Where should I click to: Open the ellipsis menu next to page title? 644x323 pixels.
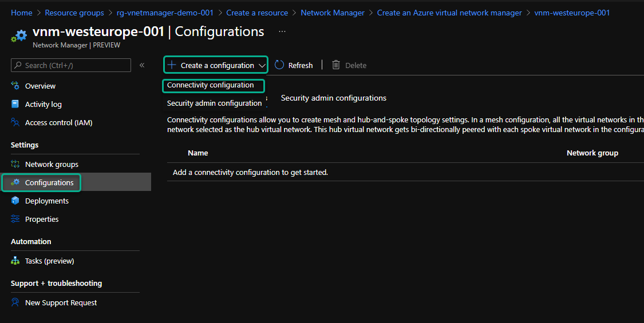[x=282, y=31]
